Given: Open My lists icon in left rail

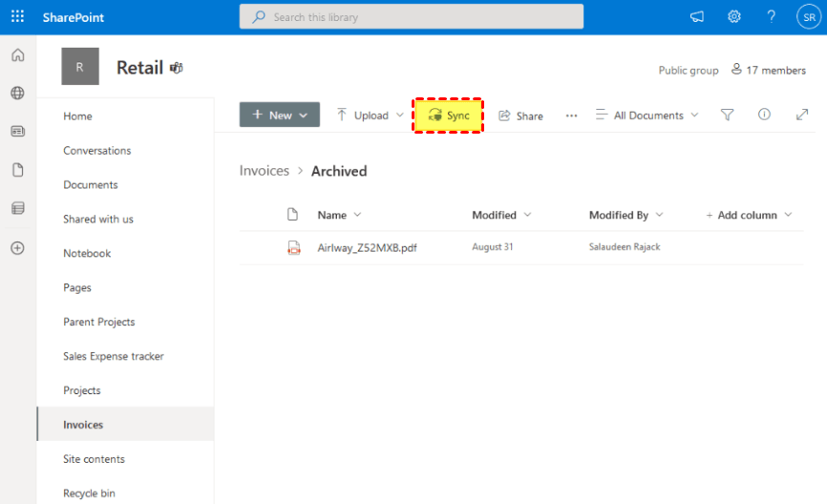Looking at the screenshot, I should point(18,208).
